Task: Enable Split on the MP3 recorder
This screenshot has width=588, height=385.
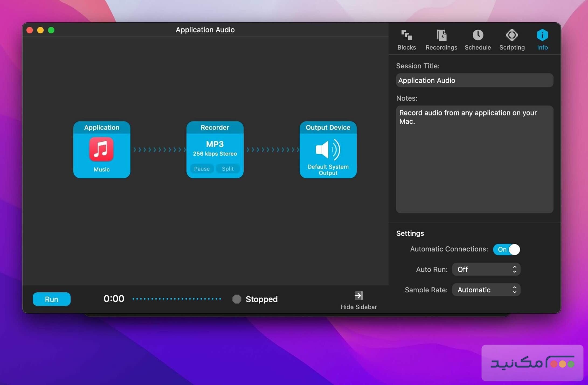Action: pos(228,169)
